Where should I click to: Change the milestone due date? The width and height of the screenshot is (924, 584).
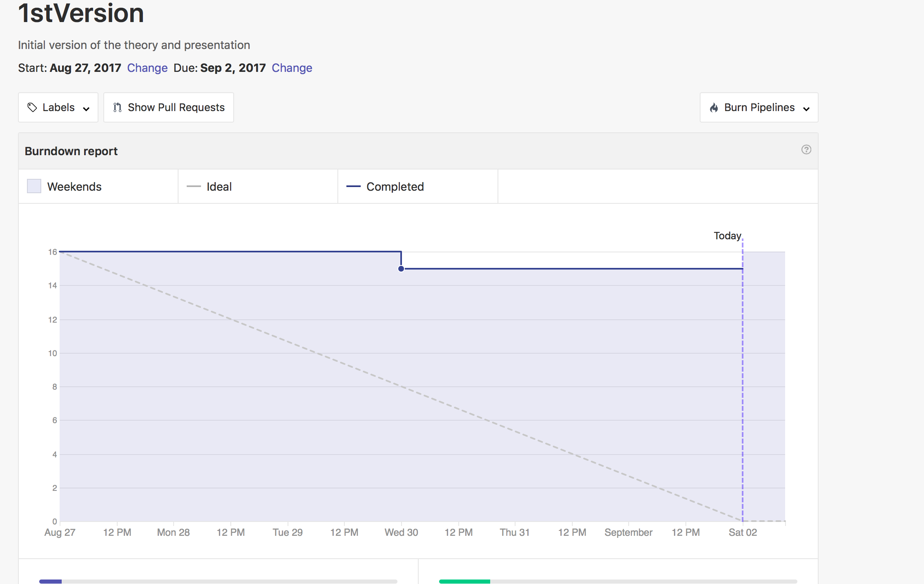pos(292,68)
